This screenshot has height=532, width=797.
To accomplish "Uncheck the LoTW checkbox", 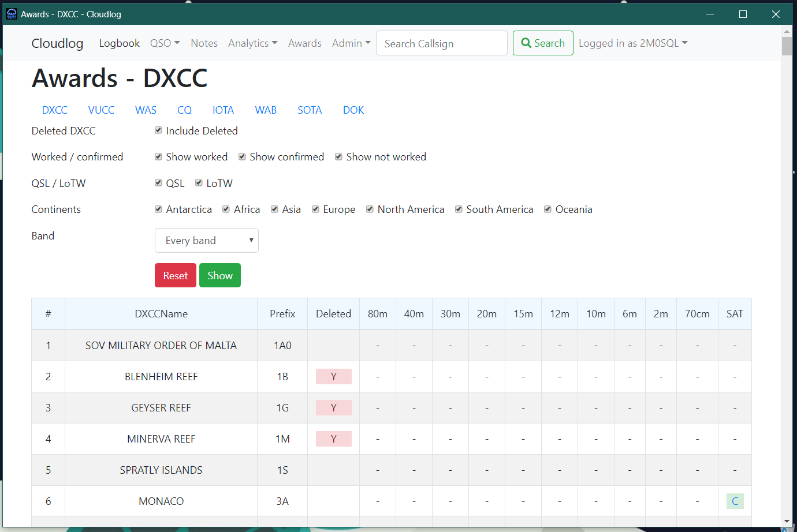I will point(199,183).
